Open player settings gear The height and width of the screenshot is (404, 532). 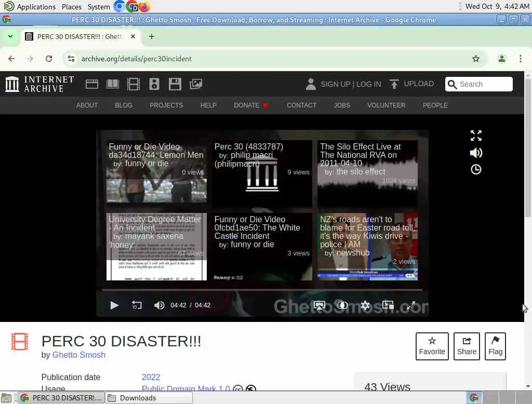(365, 305)
